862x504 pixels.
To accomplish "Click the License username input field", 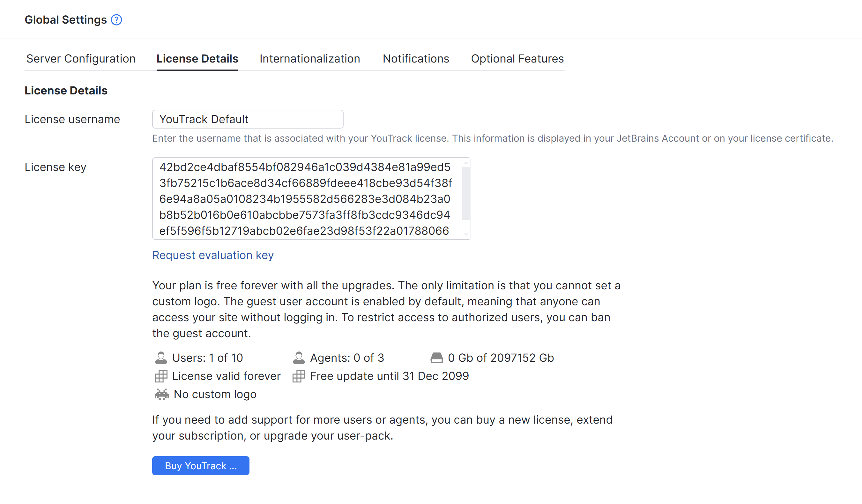I will (248, 119).
